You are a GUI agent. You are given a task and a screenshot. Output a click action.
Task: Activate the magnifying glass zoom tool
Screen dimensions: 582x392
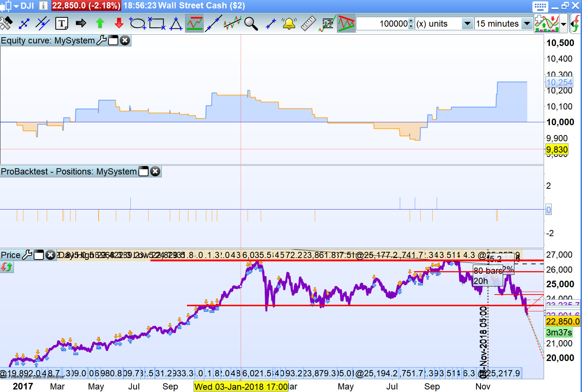pyautogui.click(x=251, y=24)
